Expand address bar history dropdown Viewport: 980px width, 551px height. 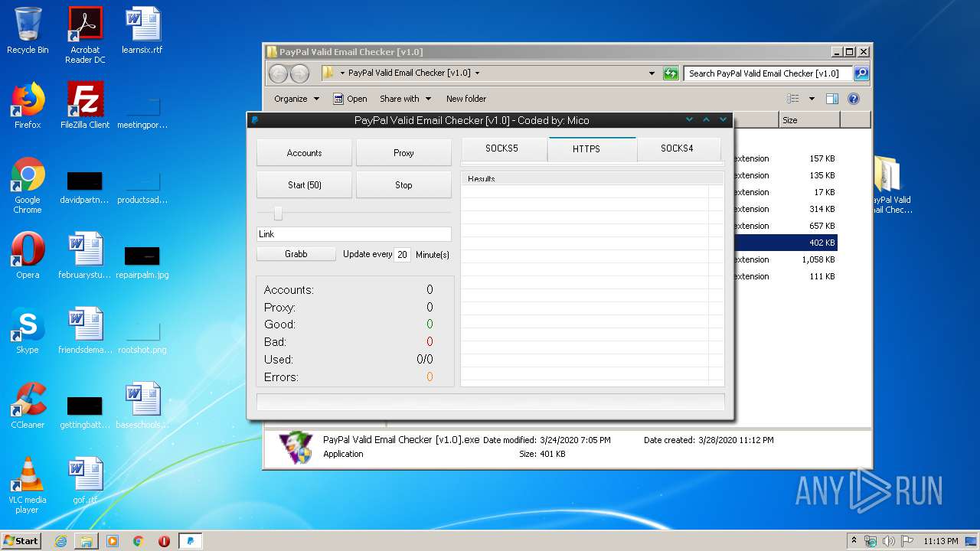[x=652, y=73]
